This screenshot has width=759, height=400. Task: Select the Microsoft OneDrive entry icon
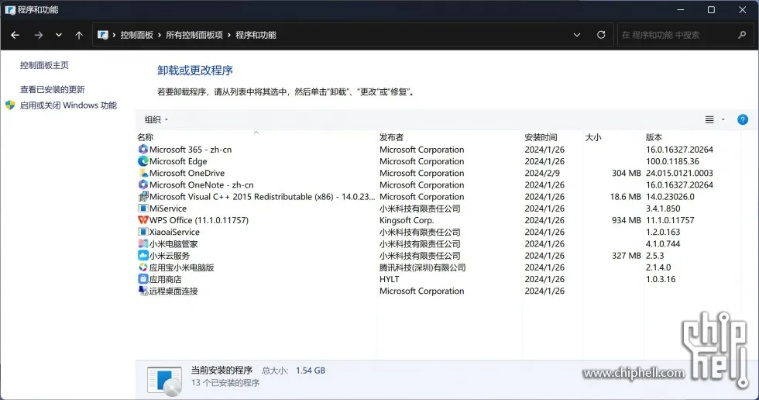pos(142,173)
